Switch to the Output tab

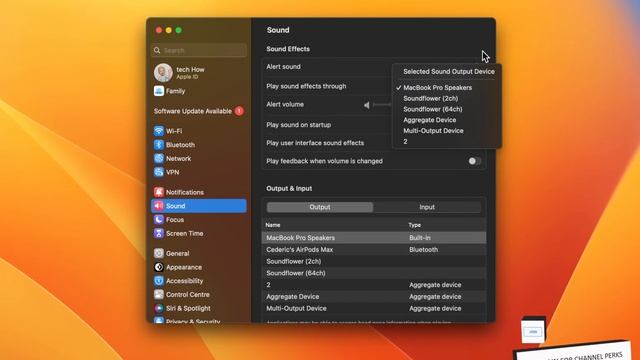(320, 207)
